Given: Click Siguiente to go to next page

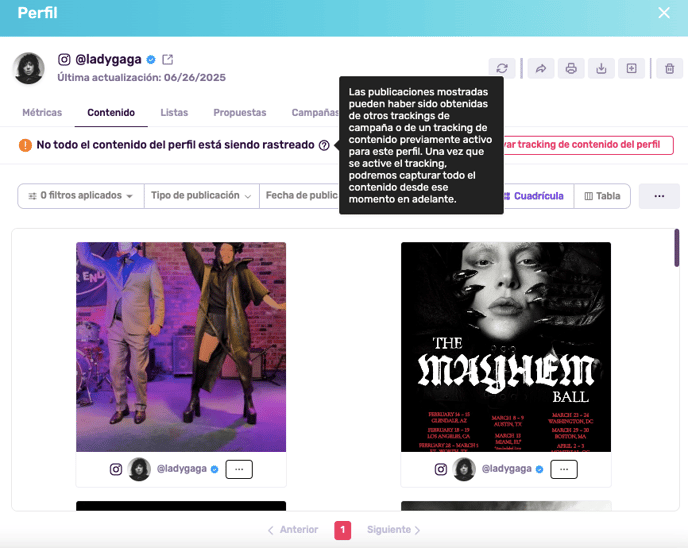Looking at the screenshot, I should coord(393,530).
